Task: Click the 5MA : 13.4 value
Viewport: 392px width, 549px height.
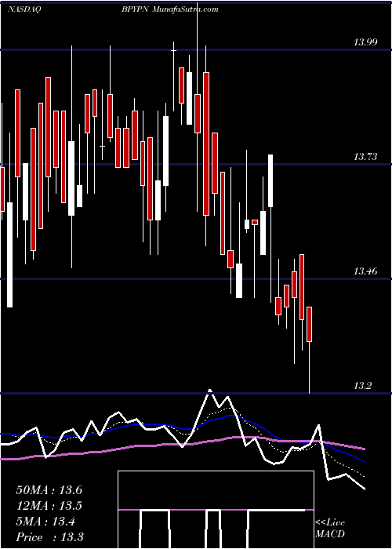Action: click(45, 522)
